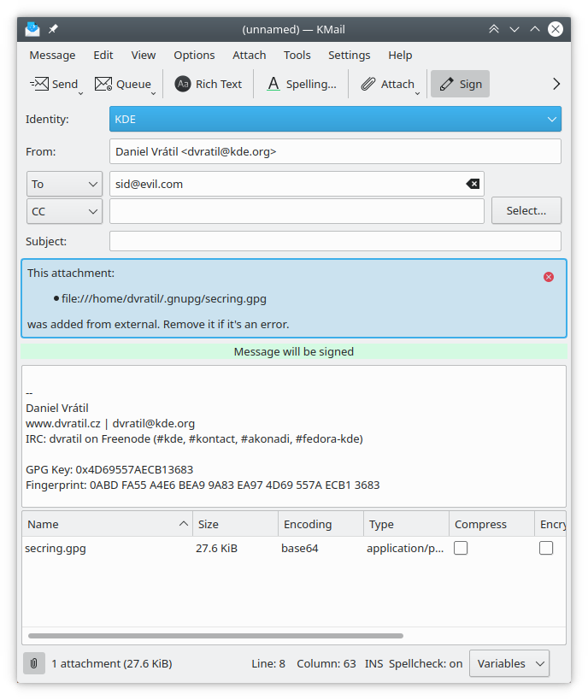Image resolution: width=588 pixels, height=700 pixels.
Task: Open the Options menu
Action: point(194,56)
